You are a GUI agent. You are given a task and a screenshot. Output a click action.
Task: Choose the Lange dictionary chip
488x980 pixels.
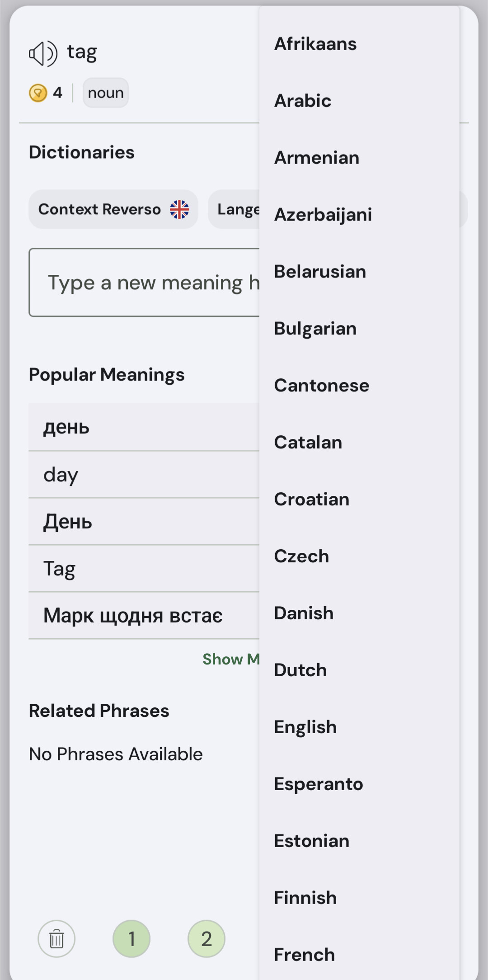(x=234, y=209)
